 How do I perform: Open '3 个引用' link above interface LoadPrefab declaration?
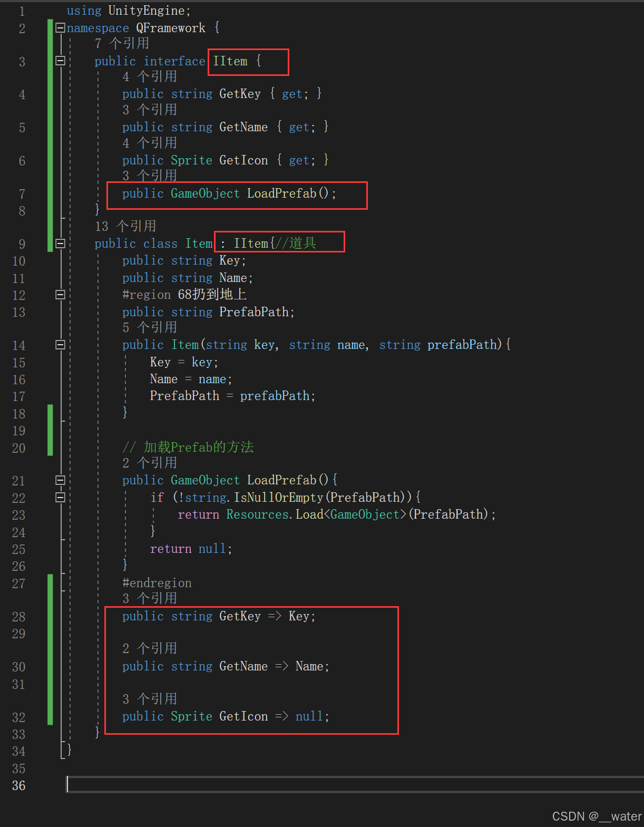[x=150, y=176]
